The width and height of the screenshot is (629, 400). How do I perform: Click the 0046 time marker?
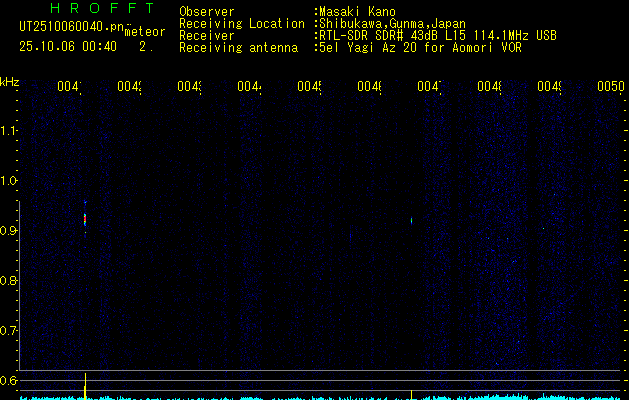pyautogui.click(x=369, y=86)
